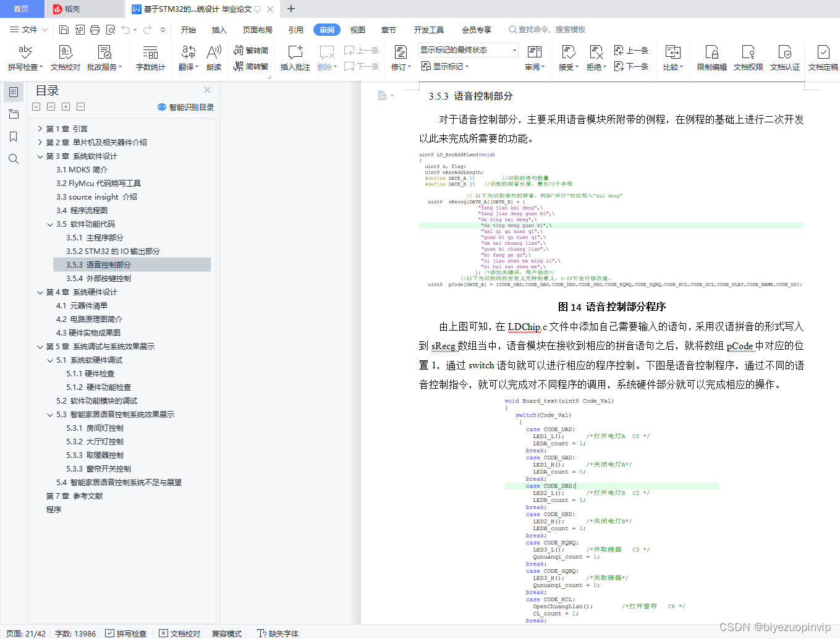Collapse the 3.5 软件功能代码 node
This screenshot has height=639, width=840.
coord(50,224)
